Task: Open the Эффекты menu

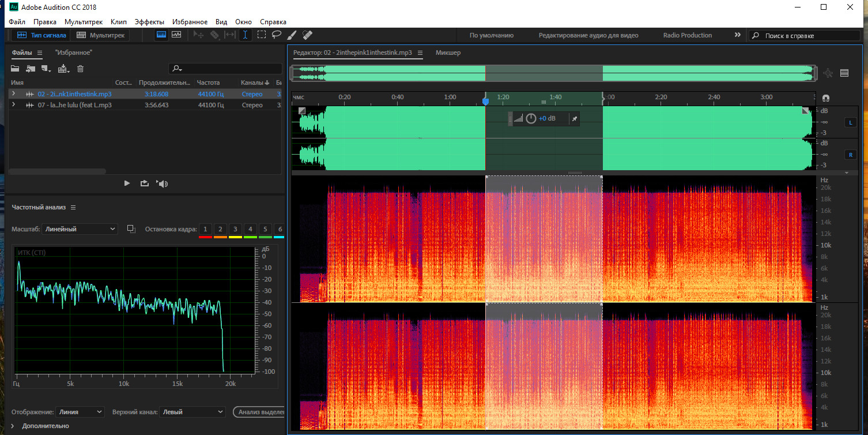Action: 149,22
